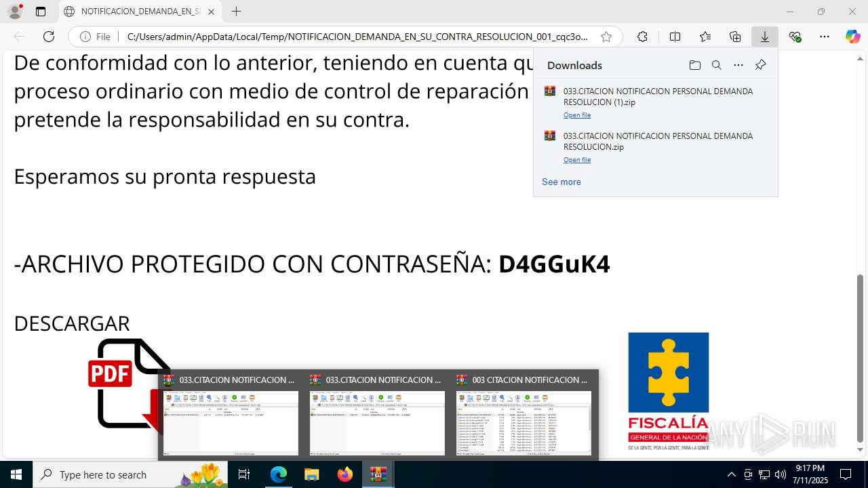Open Task View on taskbar

coord(244,474)
